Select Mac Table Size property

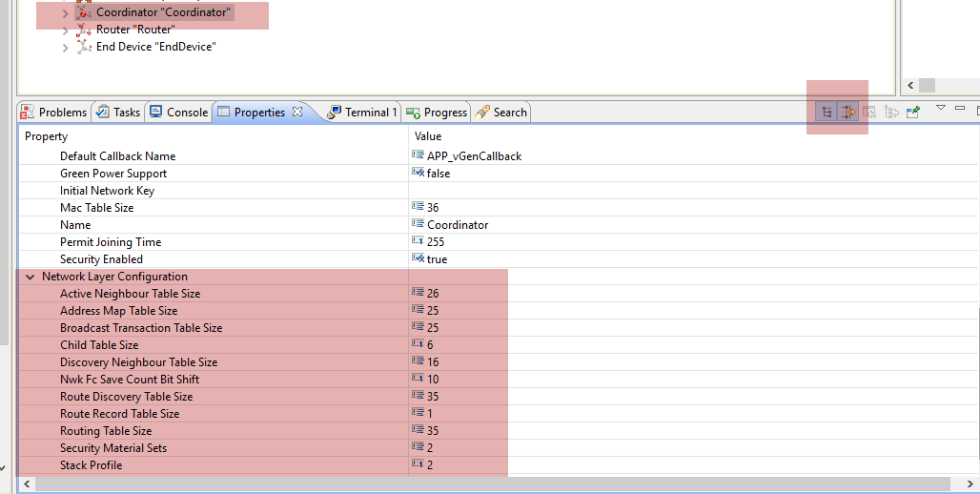[x=97, y=208]
